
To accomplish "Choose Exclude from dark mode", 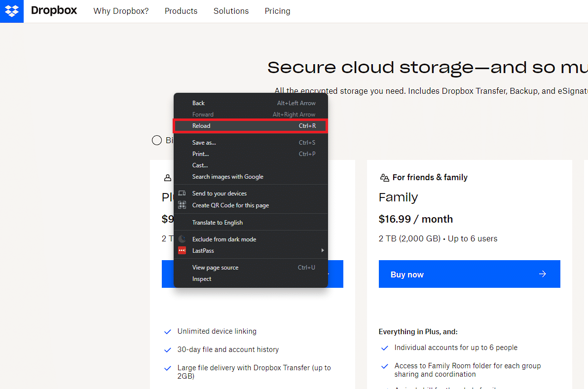I will point(251,239).
